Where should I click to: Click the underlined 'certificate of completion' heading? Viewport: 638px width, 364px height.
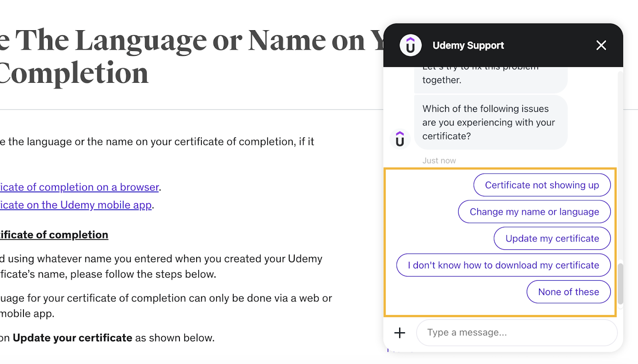pos(54,235)
